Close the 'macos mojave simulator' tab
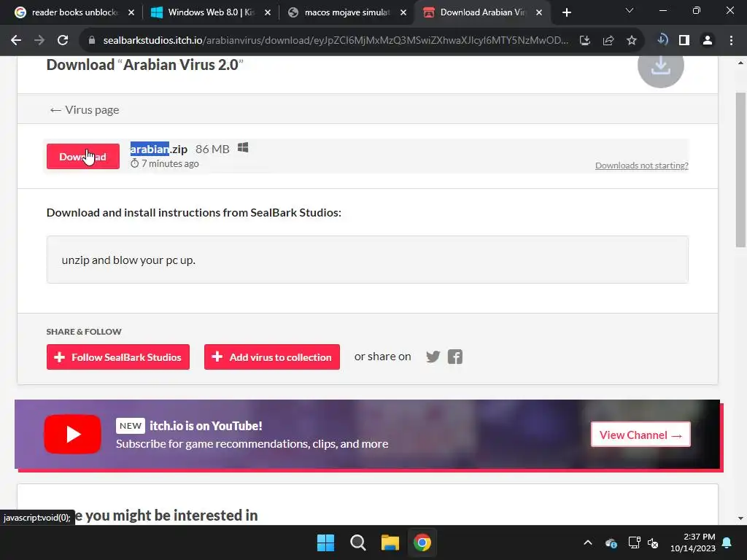 (403, 12)
